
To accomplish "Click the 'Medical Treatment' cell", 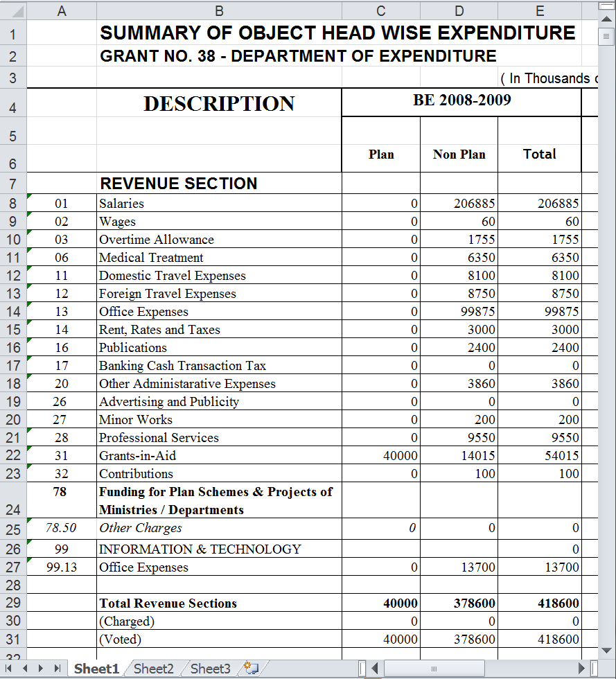I will click(x=219, y=257).
